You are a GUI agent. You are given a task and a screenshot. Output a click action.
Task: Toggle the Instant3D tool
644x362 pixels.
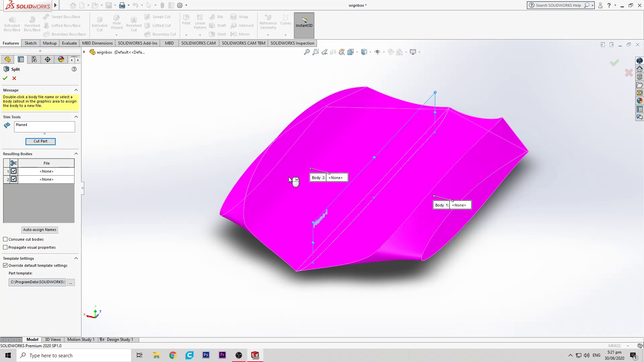coord(304,25)
